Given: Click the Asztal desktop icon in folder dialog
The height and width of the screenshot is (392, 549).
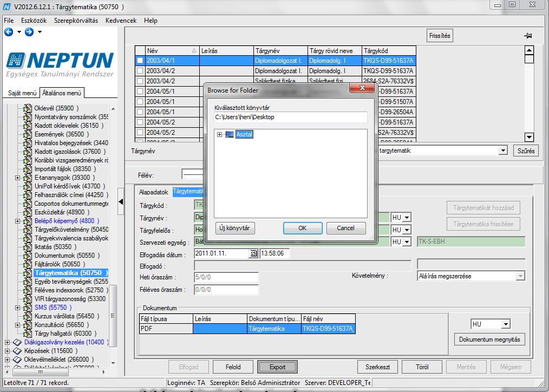Looking at the screenshot, I should [x=230, y=134].
